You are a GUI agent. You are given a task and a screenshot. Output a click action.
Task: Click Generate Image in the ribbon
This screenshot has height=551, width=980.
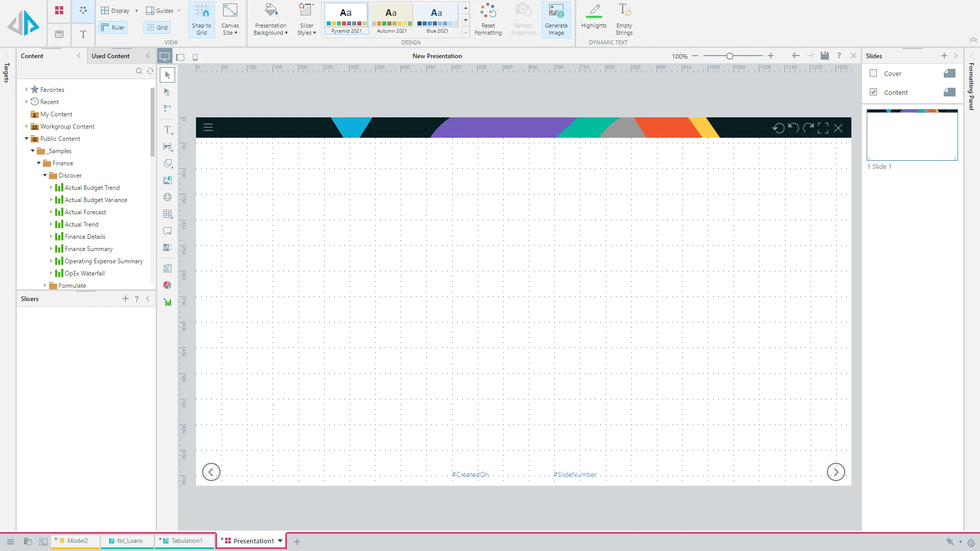(556, 19)
